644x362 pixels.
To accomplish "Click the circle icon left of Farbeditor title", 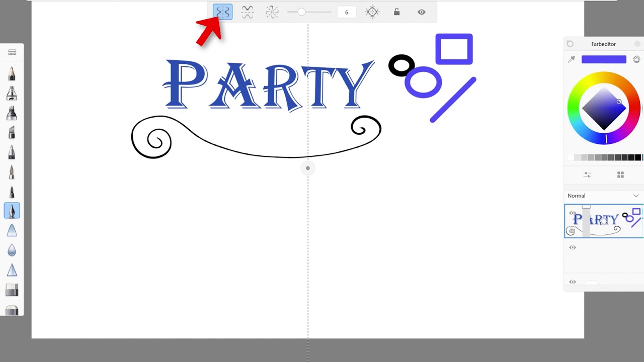I will [x=570, y=44].
